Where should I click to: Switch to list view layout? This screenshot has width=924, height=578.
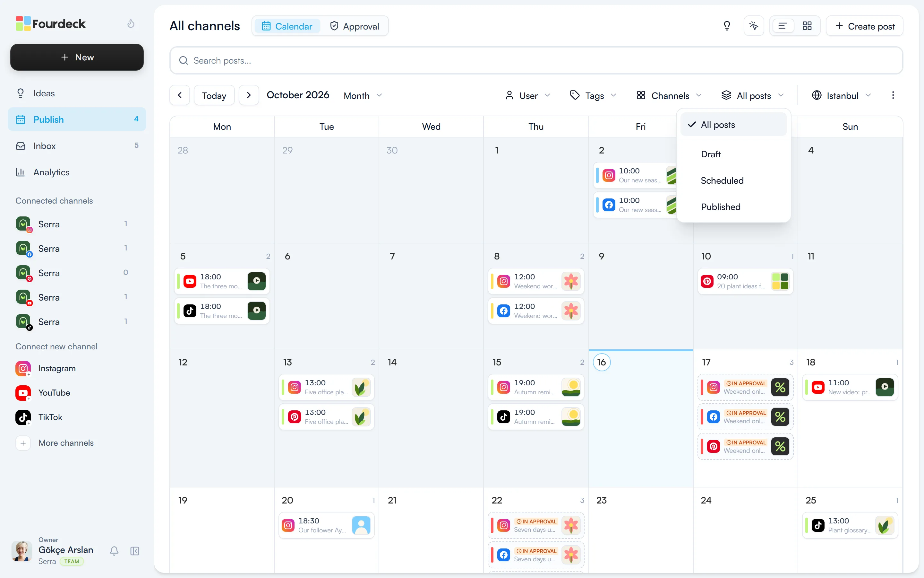click(x=783, y=26)
